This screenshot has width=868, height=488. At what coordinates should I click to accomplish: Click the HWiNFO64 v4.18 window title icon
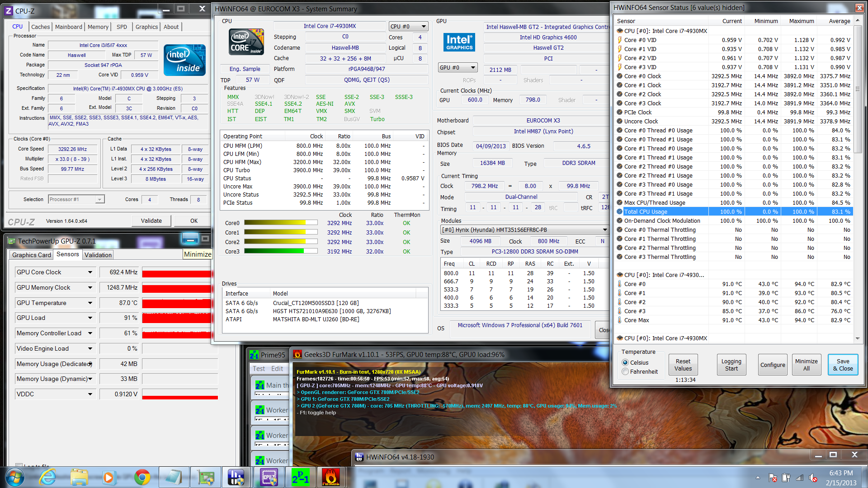pyautogui.click(x=359, y=457)
